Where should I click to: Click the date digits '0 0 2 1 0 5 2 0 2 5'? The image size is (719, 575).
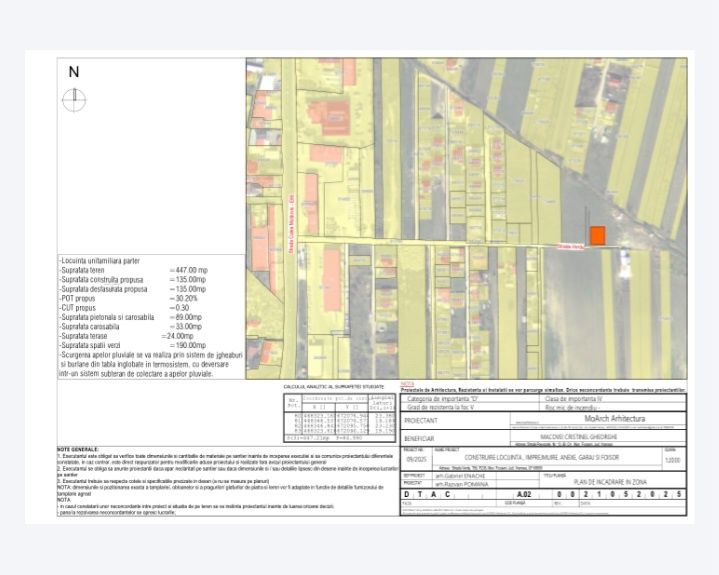620,495
